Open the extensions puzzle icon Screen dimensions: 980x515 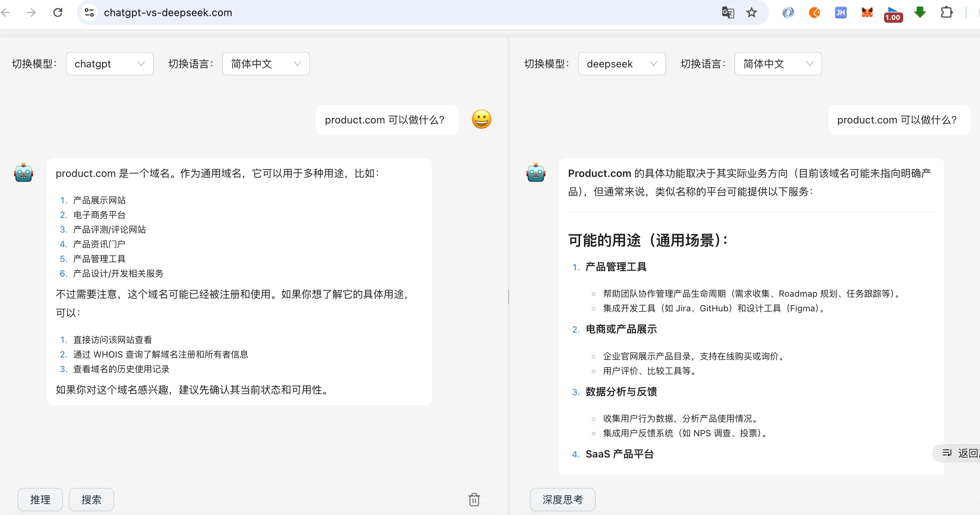[x=946, y=12]
